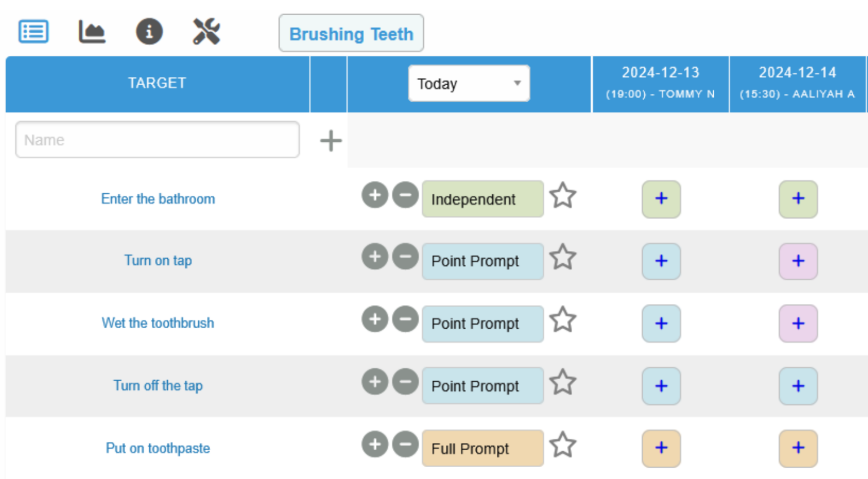Viewport: 868px width, 479px height.
Task: Open the Turn off the tap target link
Action: click(158, 385)
